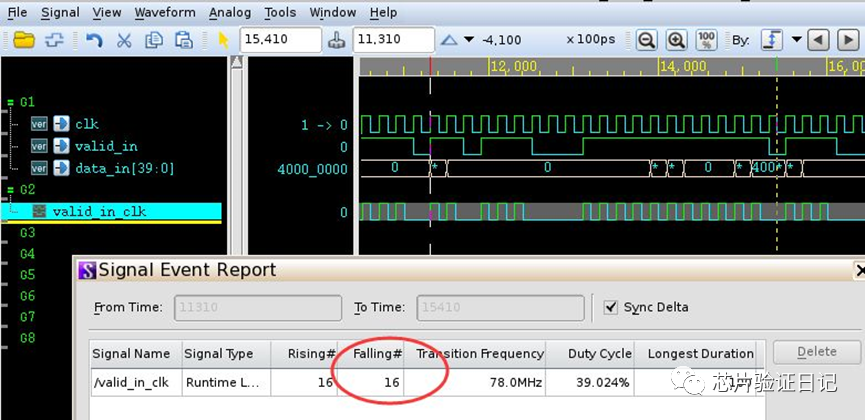865x420 pixels.
Task: Collapse the G2 signal group
Action: coord(11,190)
